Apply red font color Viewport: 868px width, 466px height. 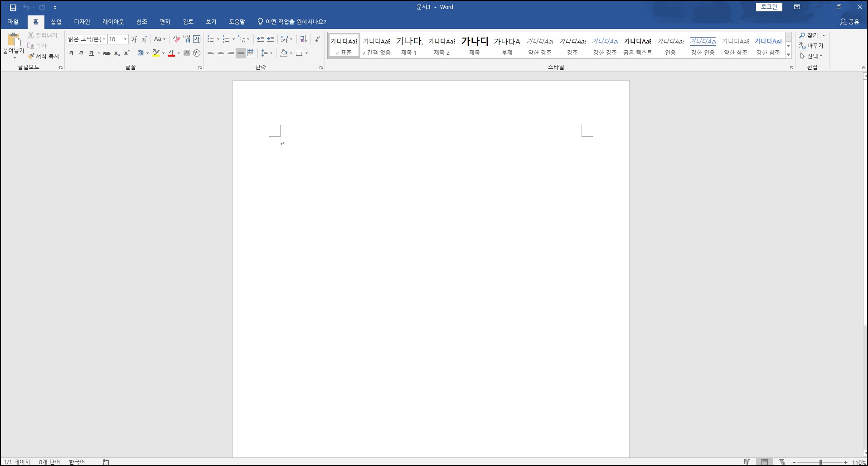171,53
